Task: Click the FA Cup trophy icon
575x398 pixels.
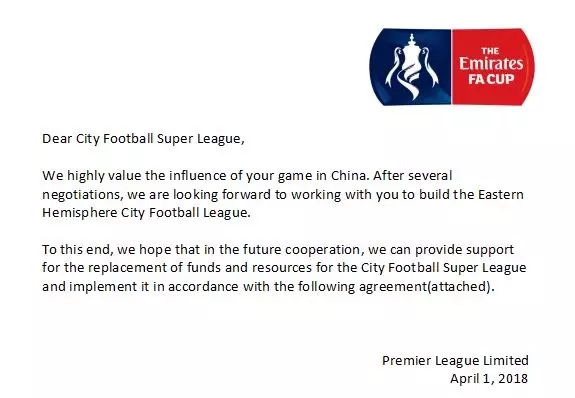Action: [x=411, y=67]
